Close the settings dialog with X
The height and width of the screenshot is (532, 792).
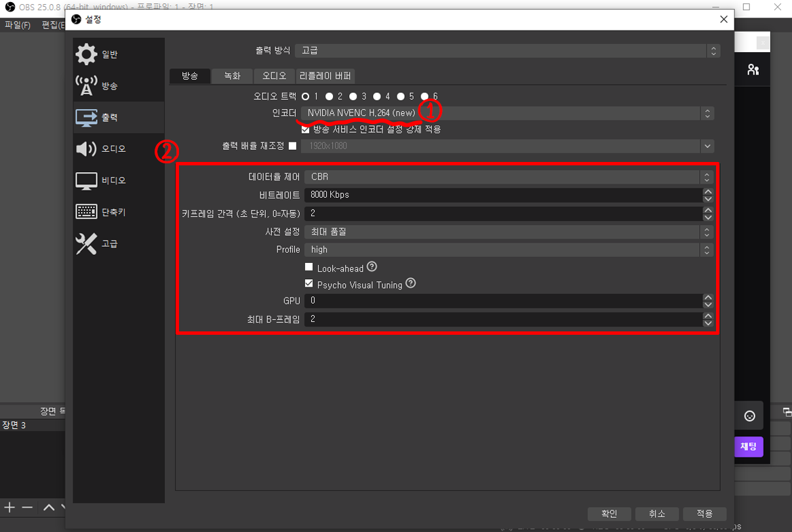coord(724,19)
